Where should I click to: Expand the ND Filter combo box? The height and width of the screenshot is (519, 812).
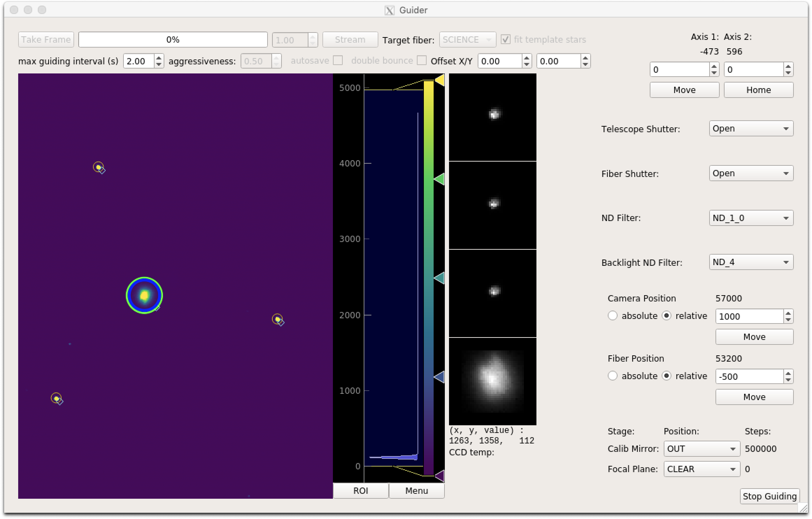point(751,218)
